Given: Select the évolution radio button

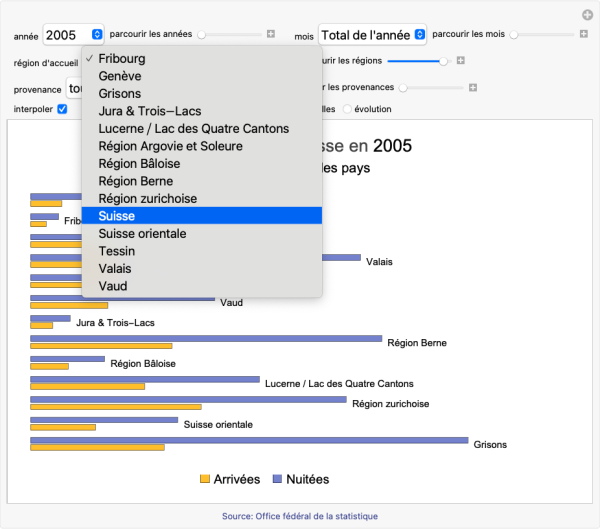Looking at the screenshot, I should point(348,109).
